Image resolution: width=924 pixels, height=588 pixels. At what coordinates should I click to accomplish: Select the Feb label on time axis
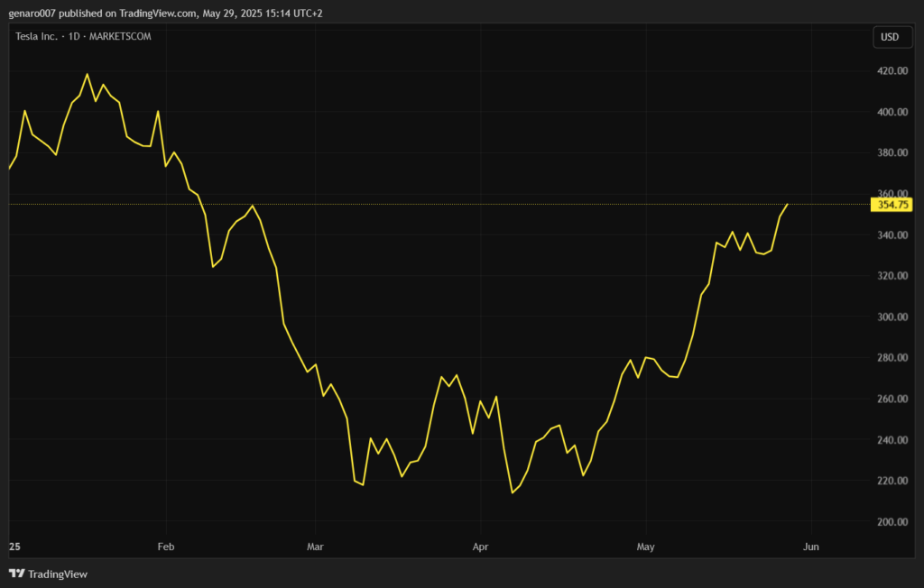tap(165, 547)
